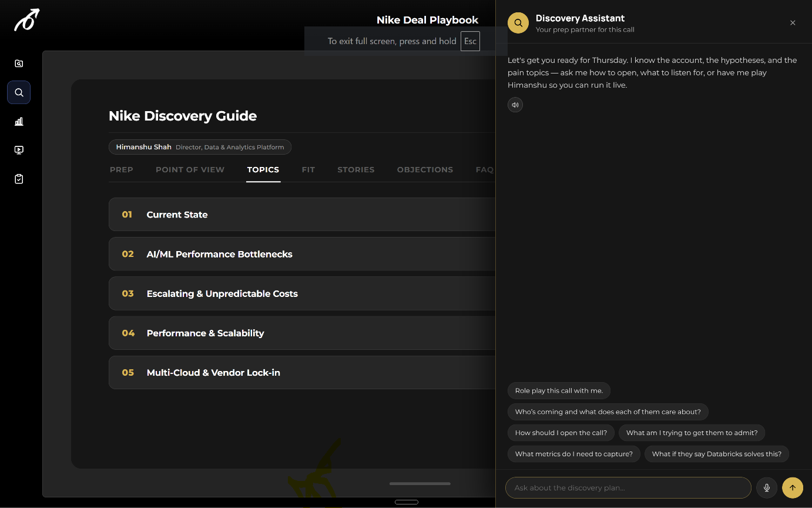812x508 pixels.
Task: Expand topic 02 AI/ML Performance Bottlenecks
Action: 302,254
